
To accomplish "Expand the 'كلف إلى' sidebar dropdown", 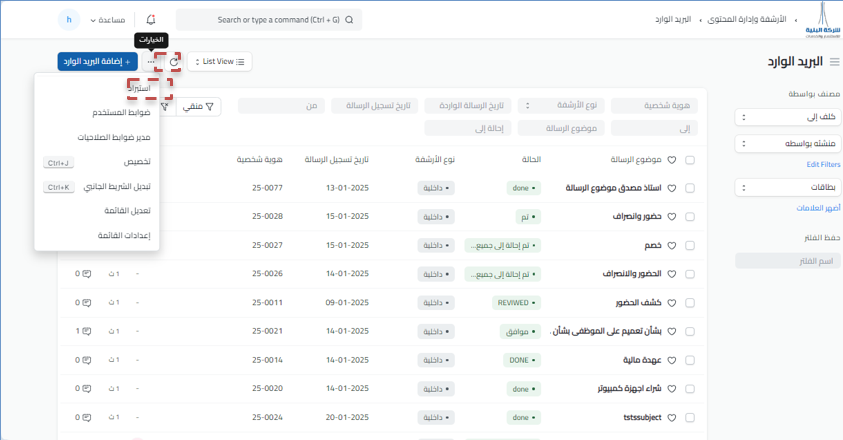I will point(788,117).
